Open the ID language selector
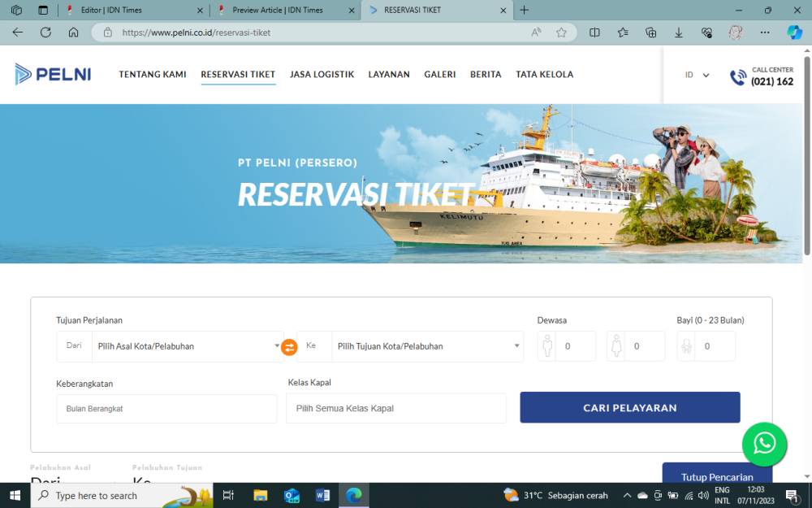The width and height of the screenshot is (812, 508). [697, 75]
